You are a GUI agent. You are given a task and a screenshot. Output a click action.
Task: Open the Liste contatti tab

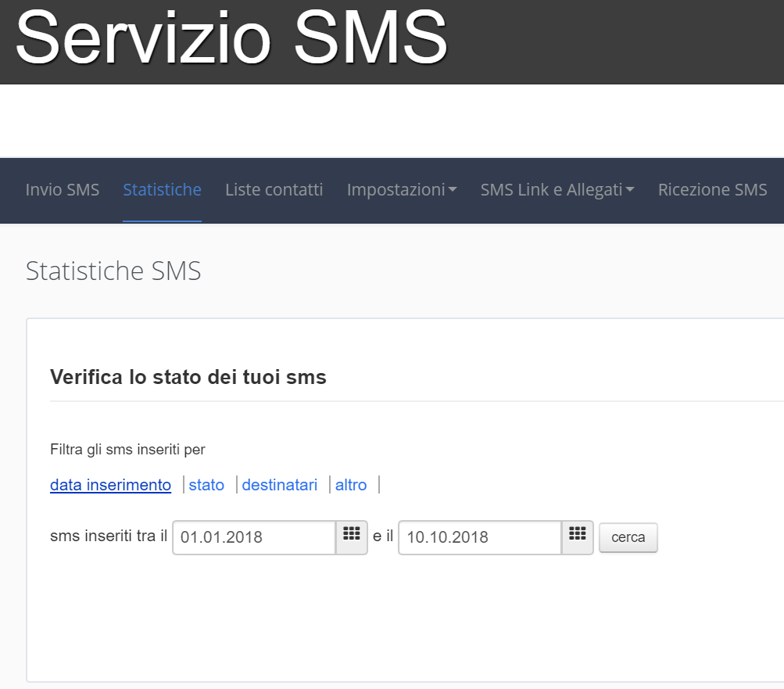point(274,190)
